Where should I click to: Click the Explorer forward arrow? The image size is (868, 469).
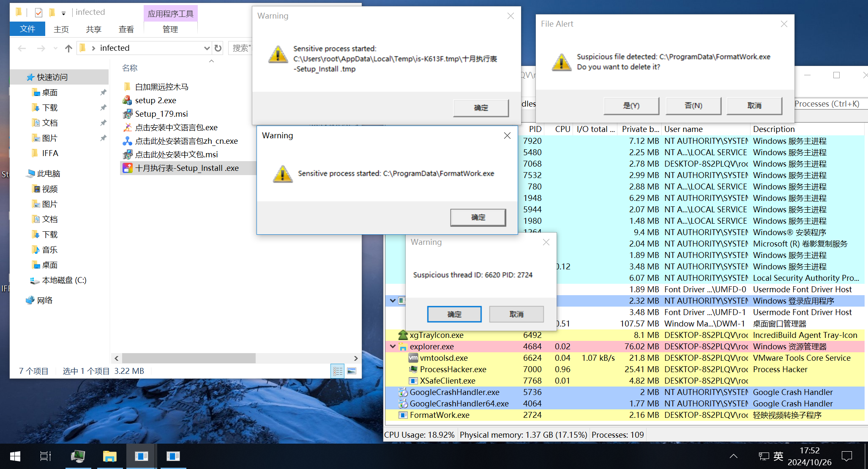tap(41, 48)
